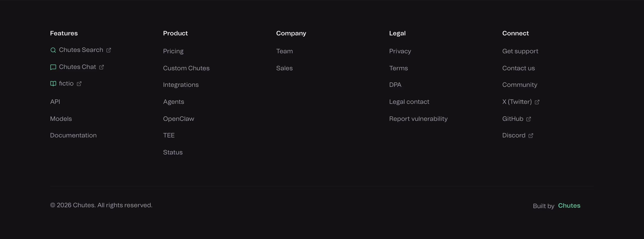Viewport: 644px width, 239px height.
Task: Click external-link icon after Chutes Chat
Action: [x=101, y=67]
